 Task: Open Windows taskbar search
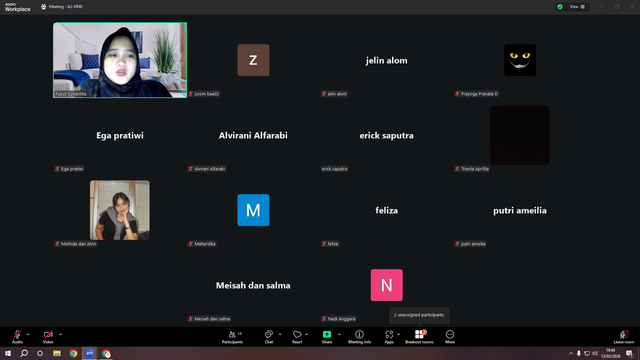tap(24, 353)
